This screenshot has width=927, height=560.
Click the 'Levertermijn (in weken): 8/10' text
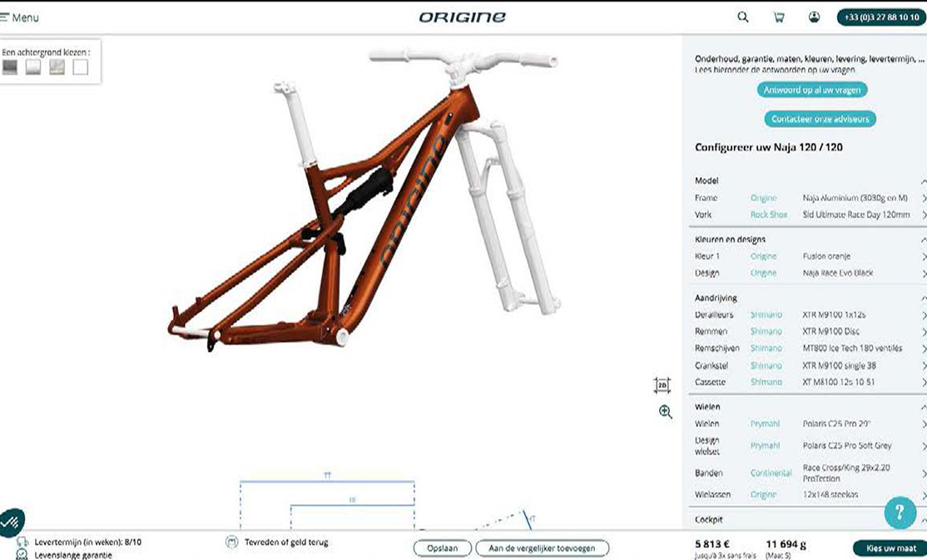[88, 542]
